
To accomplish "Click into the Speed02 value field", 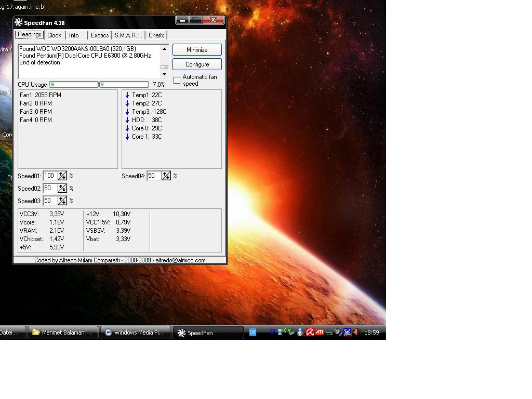I will tap(50, 188).
